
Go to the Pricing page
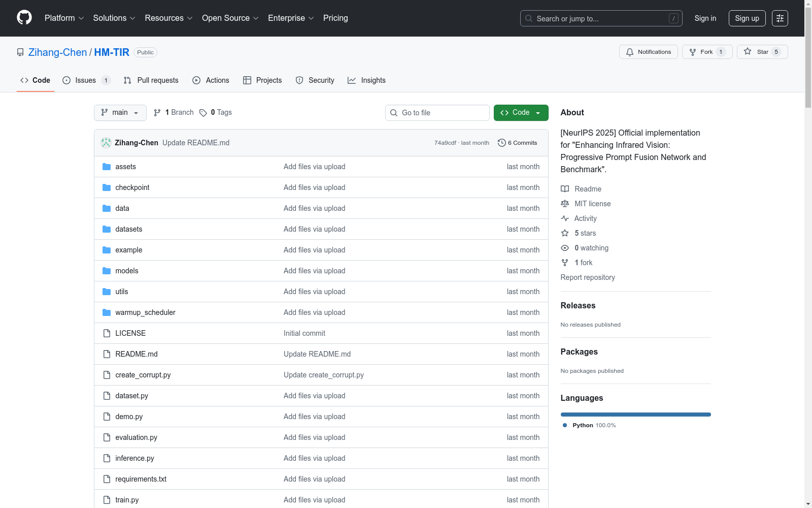click(335, 18)
